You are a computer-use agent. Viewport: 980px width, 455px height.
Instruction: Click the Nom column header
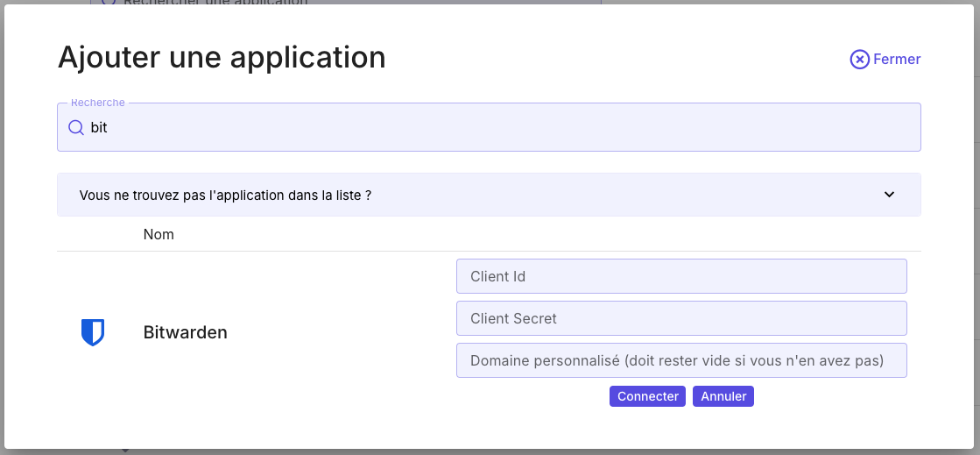(159, 235)
